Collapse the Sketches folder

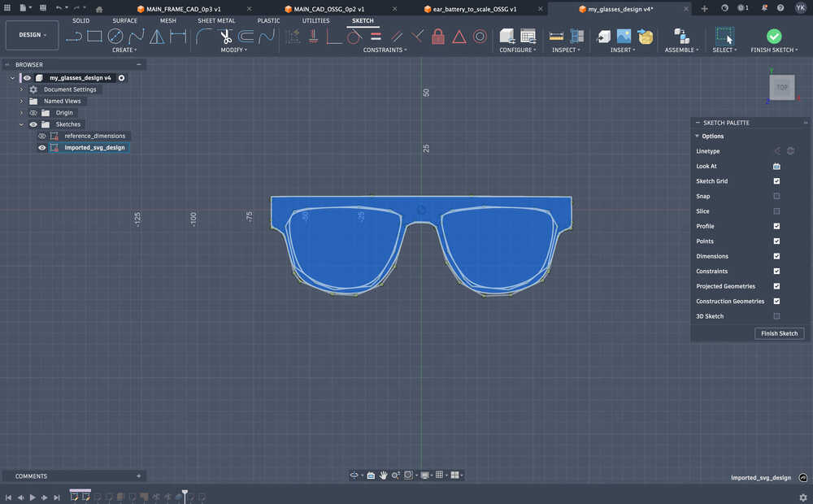tap(21, 124)
